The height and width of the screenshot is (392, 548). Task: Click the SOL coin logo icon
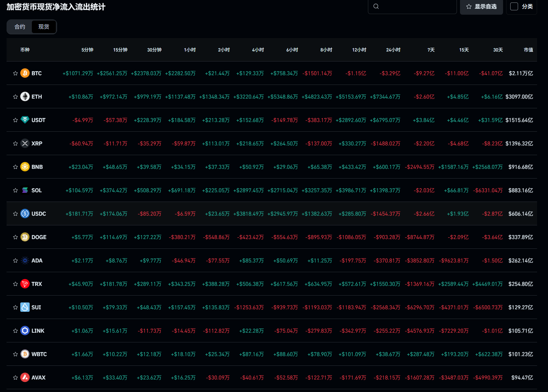point(25,190)
